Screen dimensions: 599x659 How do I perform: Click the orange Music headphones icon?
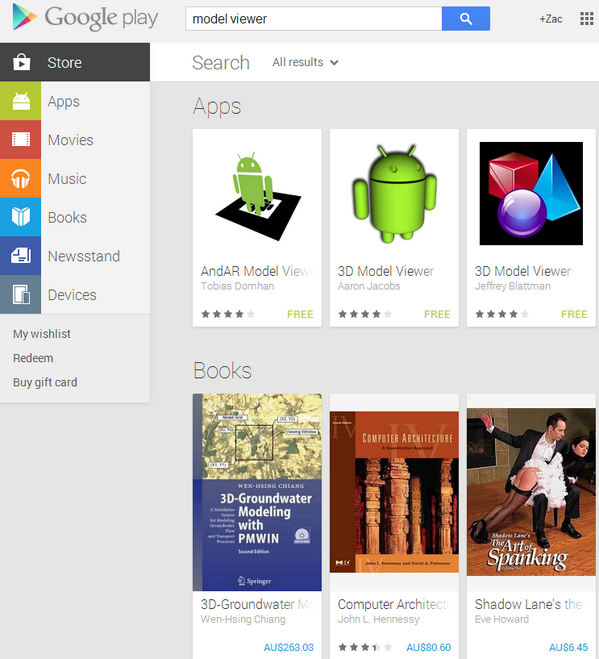(21, 178)
